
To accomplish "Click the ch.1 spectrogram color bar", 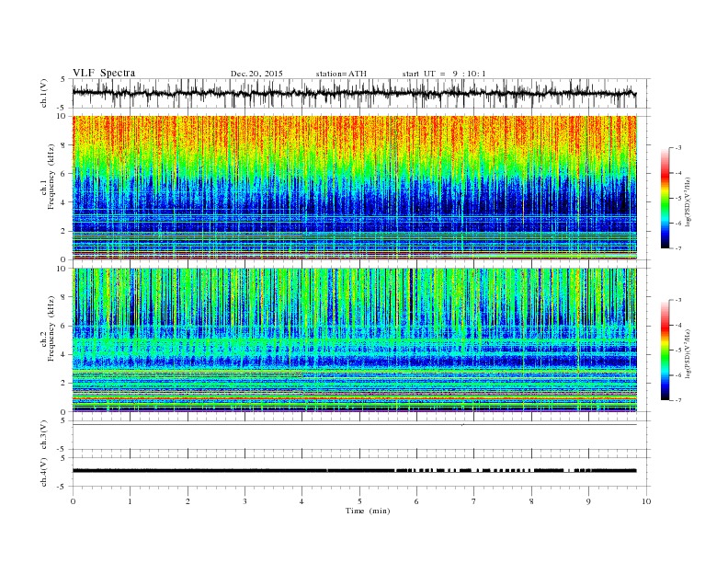I will pyautogui.click(x=665, y=199).
